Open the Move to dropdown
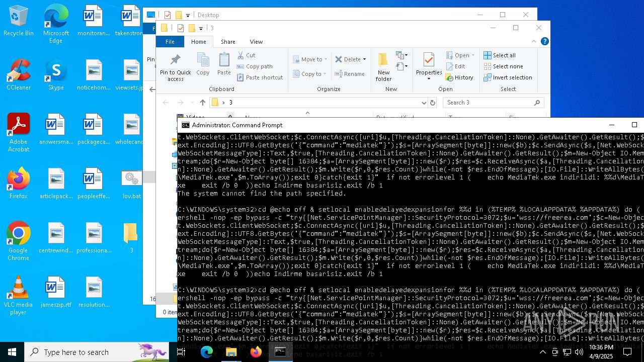Image resolution: width=644 pixels, height=362 pixels. (x=310, y=59)
